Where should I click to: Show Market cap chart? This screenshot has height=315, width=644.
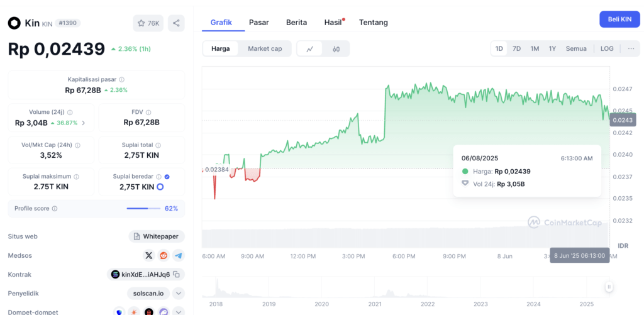click(265, 49)
